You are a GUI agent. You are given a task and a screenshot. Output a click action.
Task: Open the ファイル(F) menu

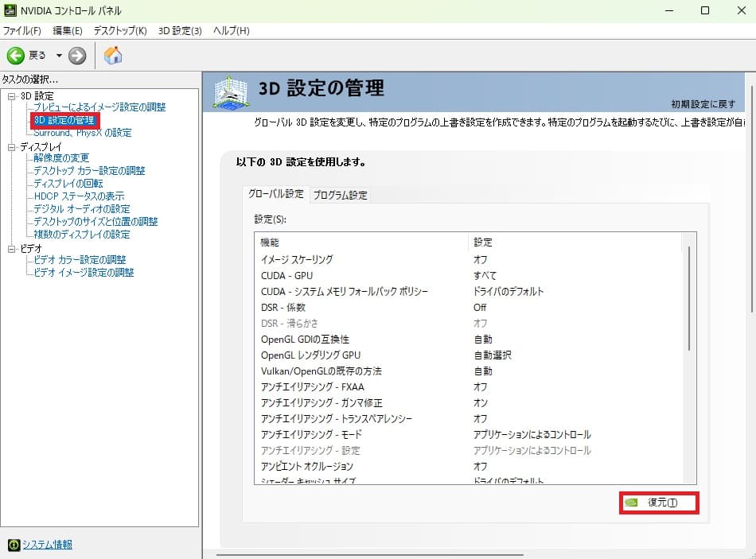click(x=21, y=31)
